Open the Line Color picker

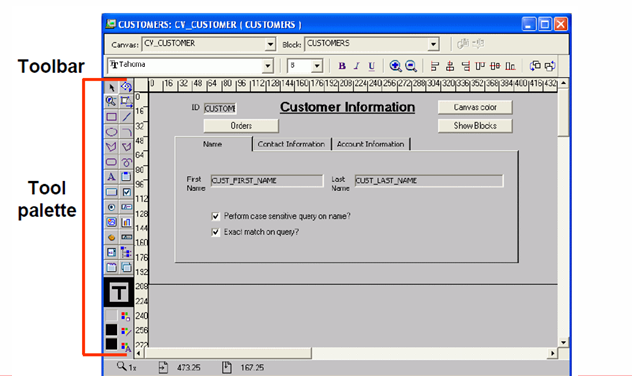coord(126,331)
